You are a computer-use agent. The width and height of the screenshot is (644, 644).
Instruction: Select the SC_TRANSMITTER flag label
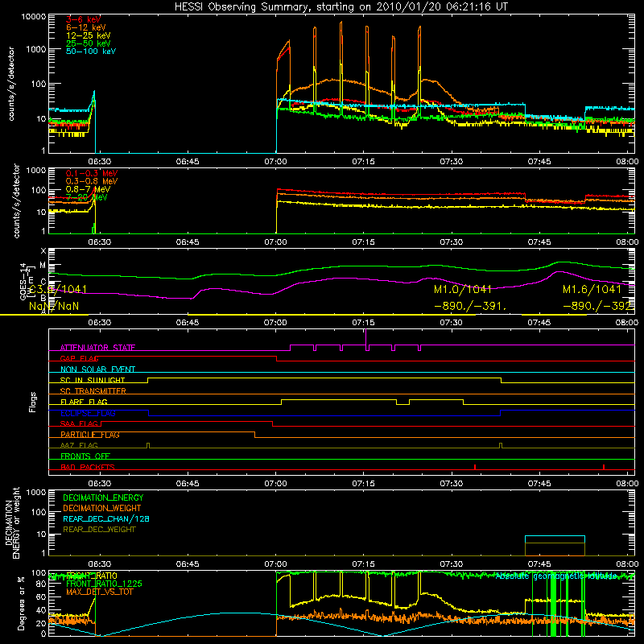tap(93, 391)
